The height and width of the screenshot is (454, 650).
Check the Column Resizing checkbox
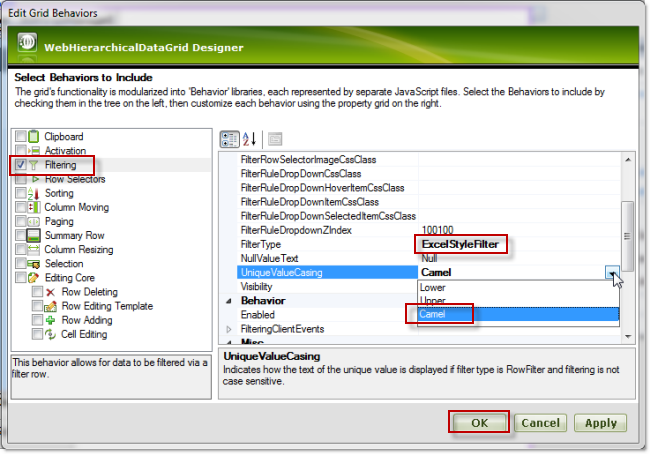(x=20, y=249)
